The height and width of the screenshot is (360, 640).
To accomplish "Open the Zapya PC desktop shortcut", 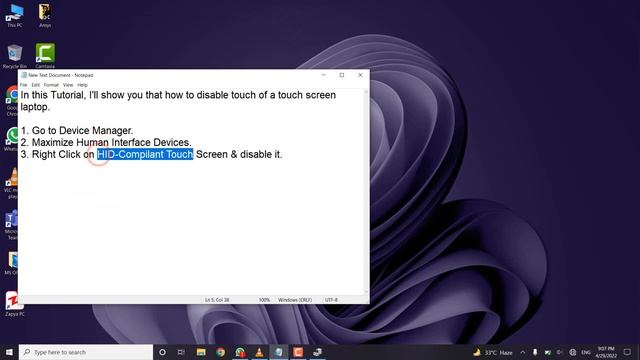I will click(x=15, y=304).
